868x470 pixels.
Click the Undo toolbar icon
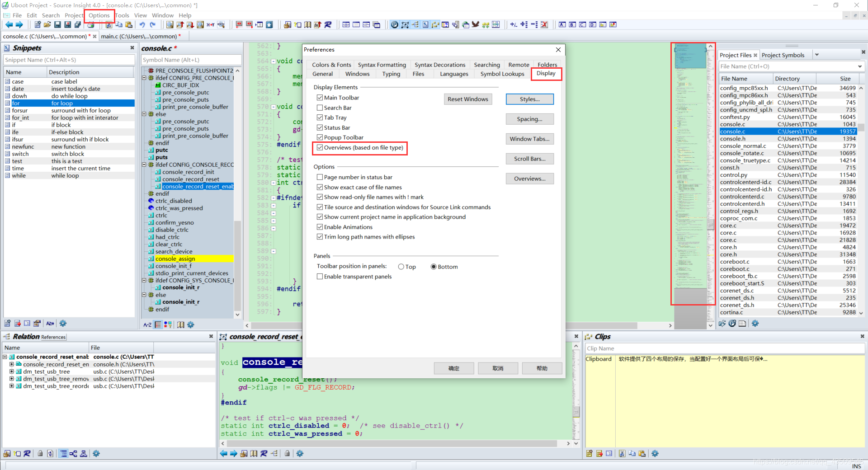(x=142, y=25)
